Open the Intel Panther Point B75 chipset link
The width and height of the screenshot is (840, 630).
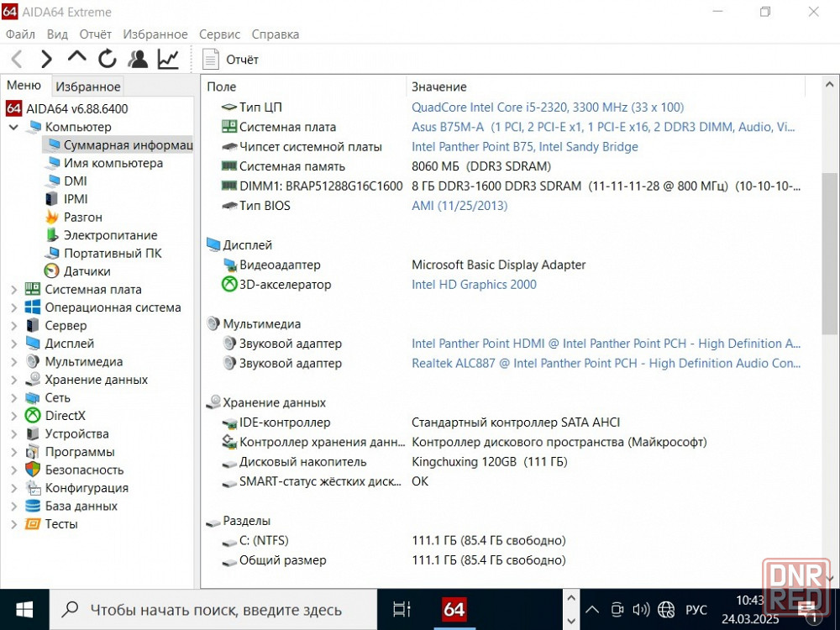tap(524, 147)
